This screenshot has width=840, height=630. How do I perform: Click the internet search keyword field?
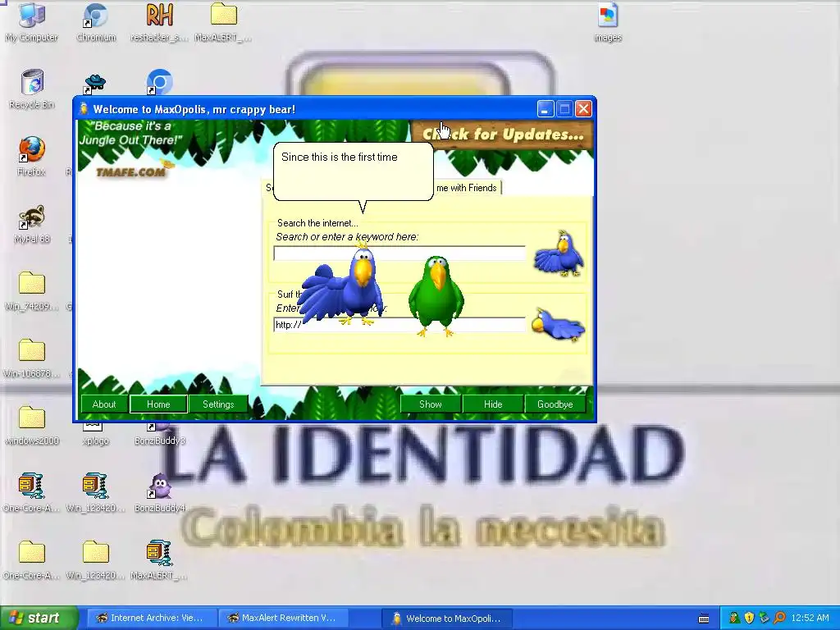pos(399,253)
